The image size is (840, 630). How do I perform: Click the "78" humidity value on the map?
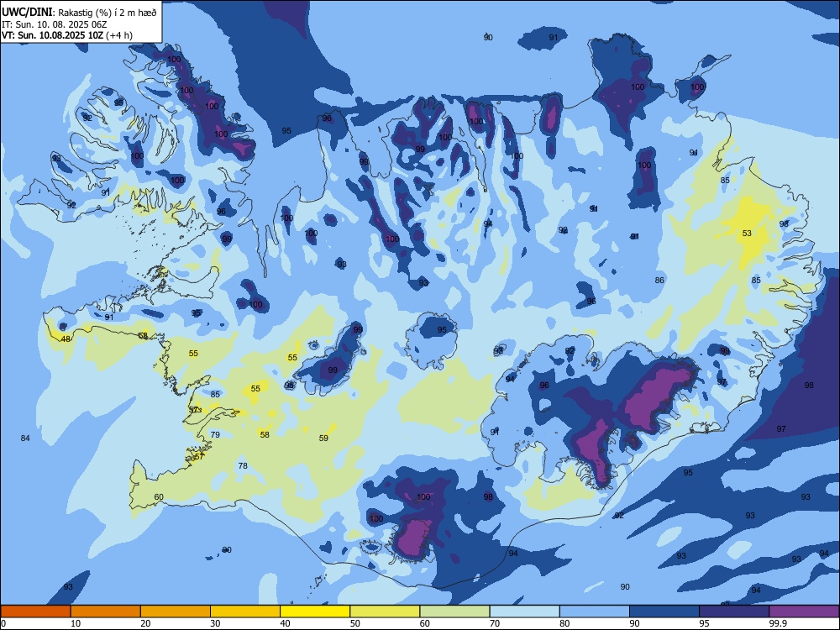(243, 465)
